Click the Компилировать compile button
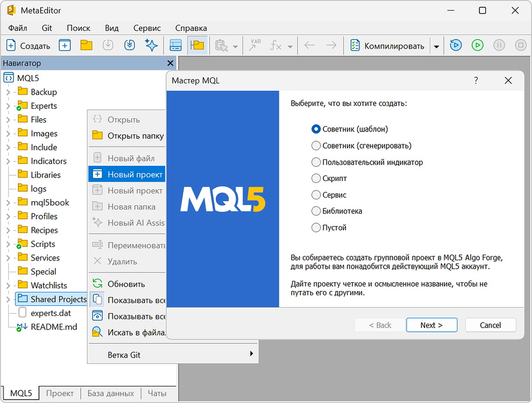Image resolution: width=532 pixels, height=403 pixels. click(387, 46)
